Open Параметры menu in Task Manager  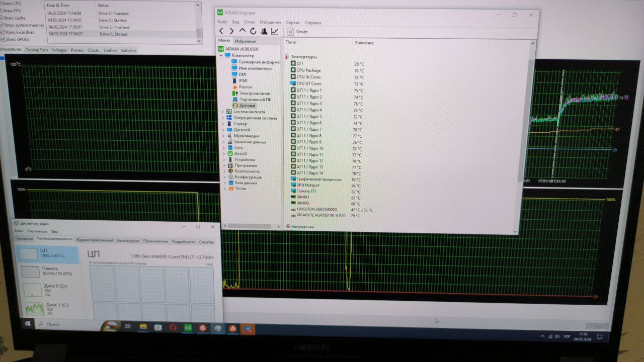coord(37,231)
